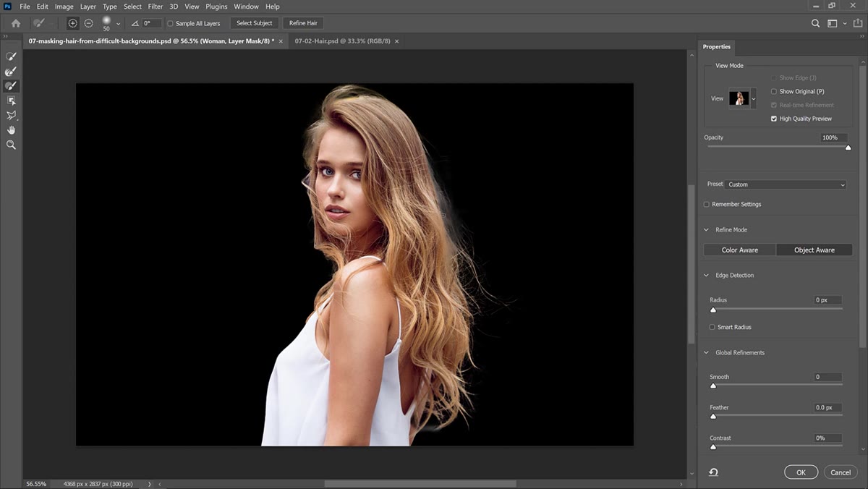Viewport: 868px width, 489px height.
Task: Click the 56.55% zoom level field
Action: point(37,484)
